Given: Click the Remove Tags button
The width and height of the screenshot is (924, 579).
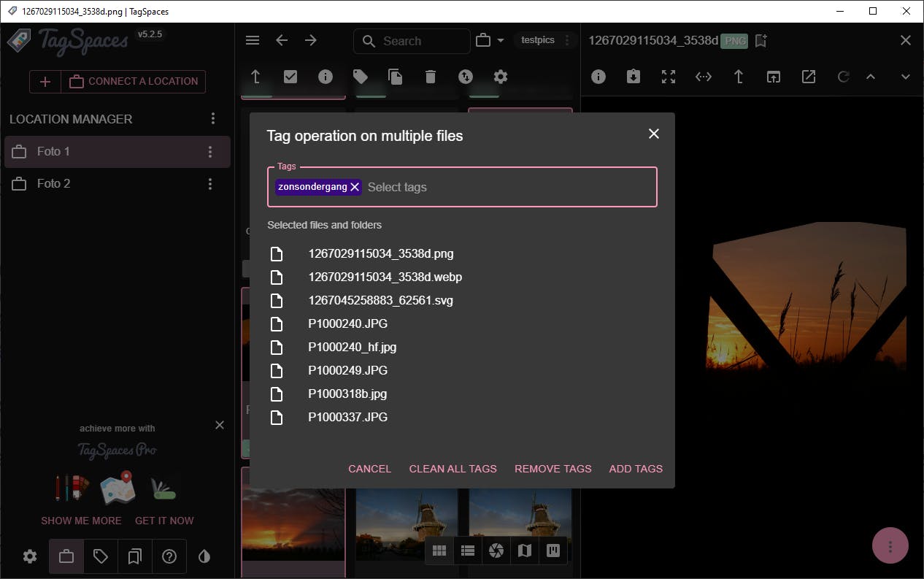Looking at the screenshot, I should (553, 469).
